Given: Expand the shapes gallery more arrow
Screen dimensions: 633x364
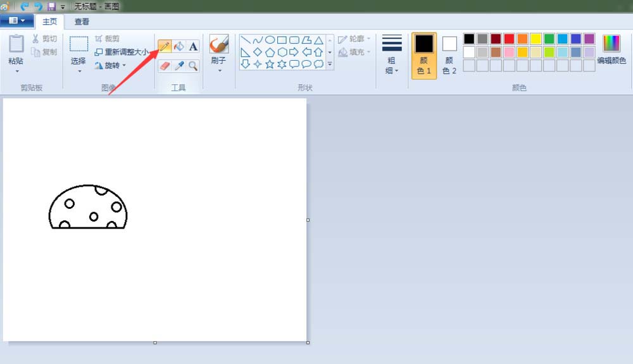Looking at the screenshot, I should [x=330, y=64].
